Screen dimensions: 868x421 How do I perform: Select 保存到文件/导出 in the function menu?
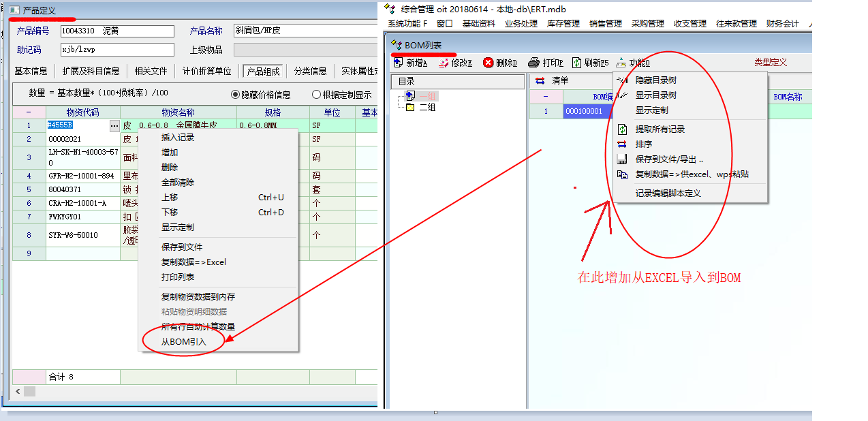coord(668,159)
